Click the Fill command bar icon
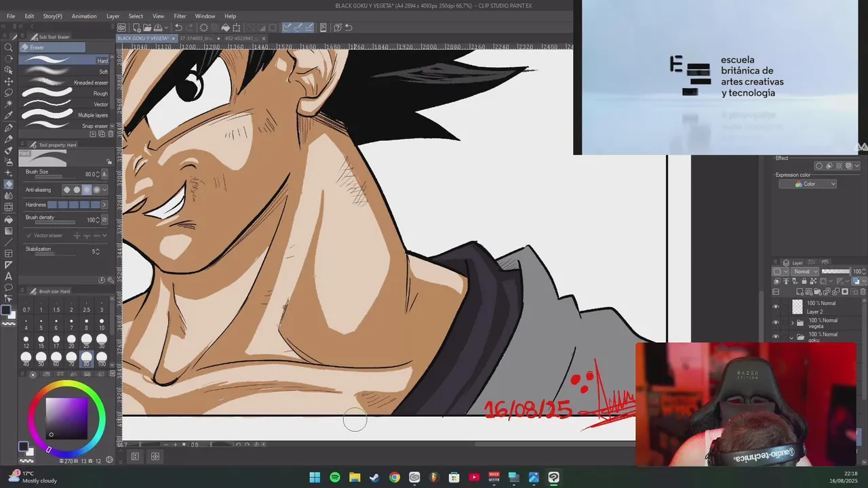 [225, 28]
